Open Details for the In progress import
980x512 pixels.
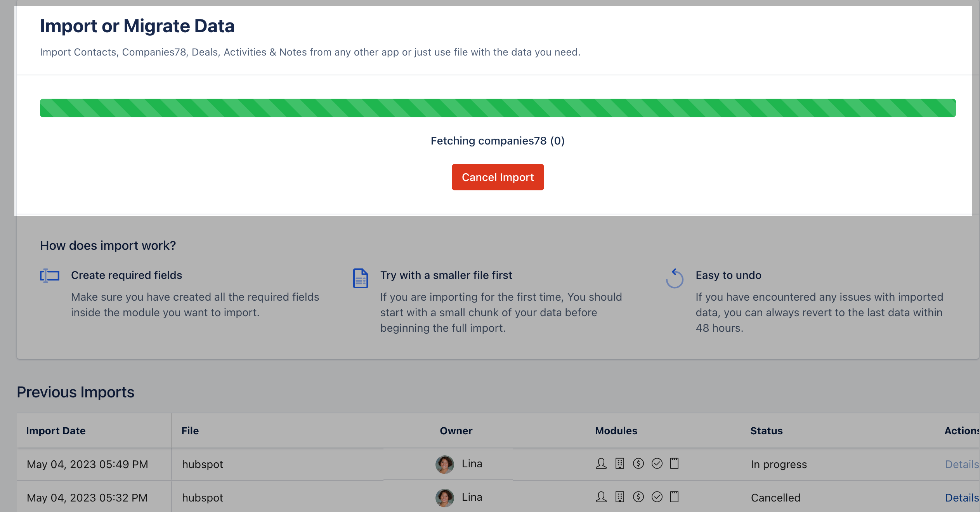coord(961,464)
